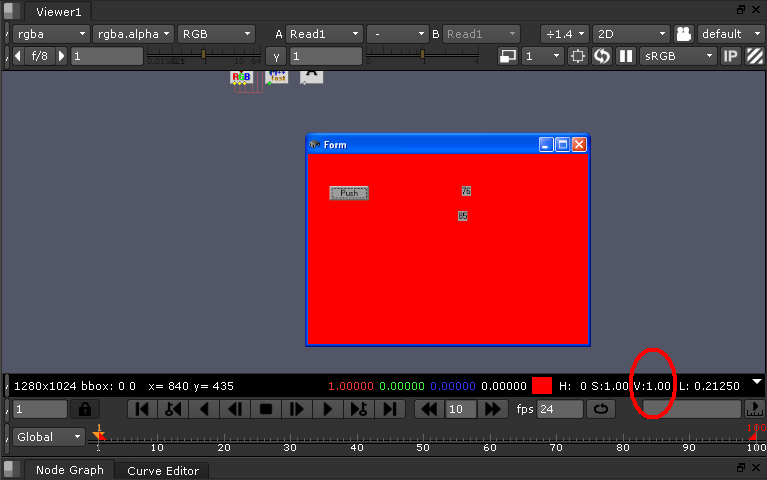Switch to the Node Graph tab
The height and width of the screenshot is (480, 767).
click(x=69, y=470)
